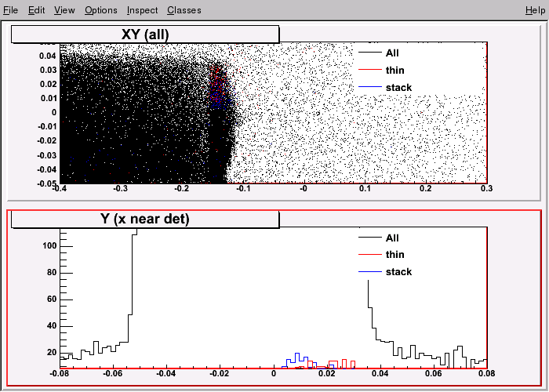Click x-axis label 0.06 of Y histogram
This screenshot has width=549, height=392.
(x=434, y=373)
